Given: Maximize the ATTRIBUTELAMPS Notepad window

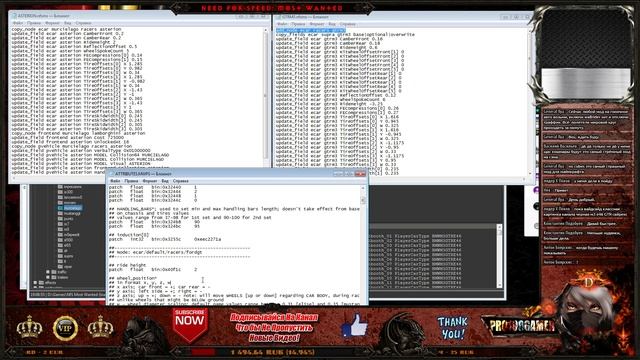Looking at the screenshot, I should 349,173.
